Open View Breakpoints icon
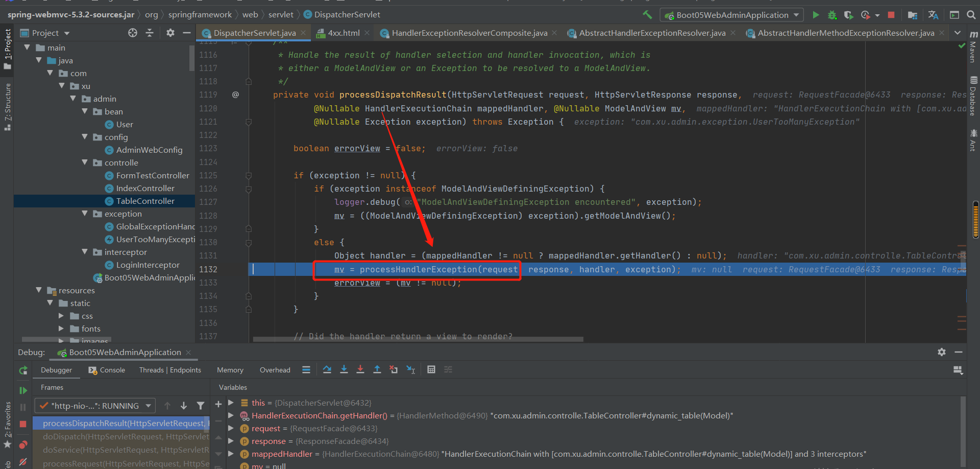 (23, 444)
